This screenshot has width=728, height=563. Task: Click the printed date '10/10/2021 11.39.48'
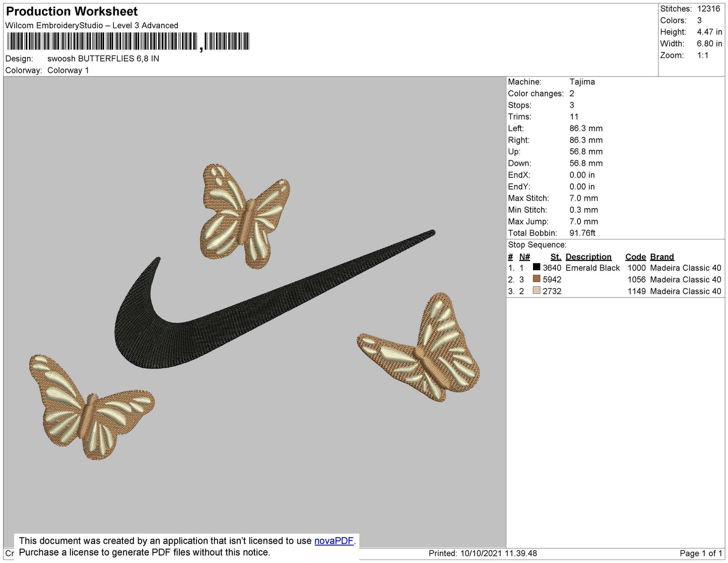coord(498,553)
